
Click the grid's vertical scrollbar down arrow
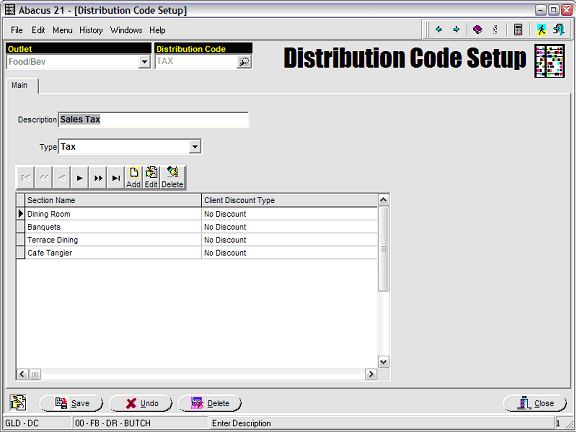[x=384, y=362]
